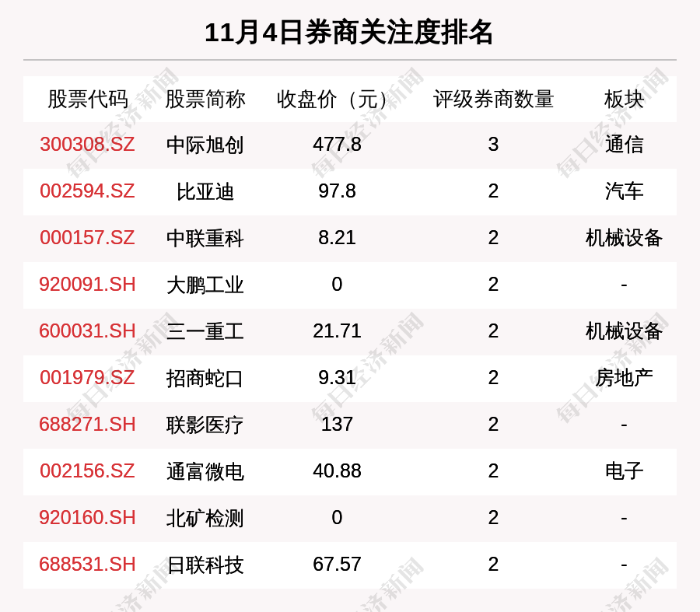
Task: Click the 477.8 closing price cell
Action: pyautogui.click(x=337, y=145)
